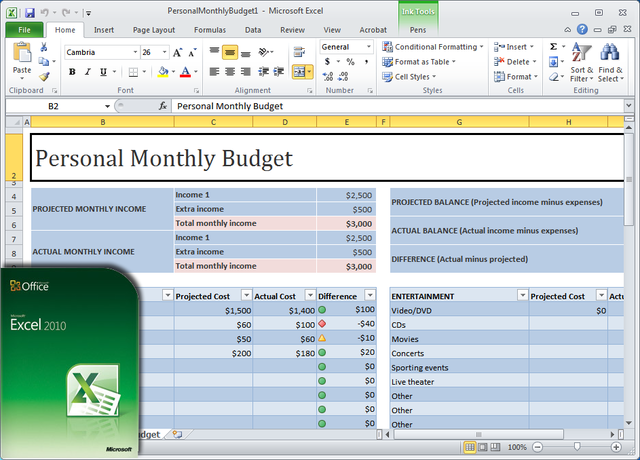
Task: Open the File tab
Action: [x=24, y=30]
